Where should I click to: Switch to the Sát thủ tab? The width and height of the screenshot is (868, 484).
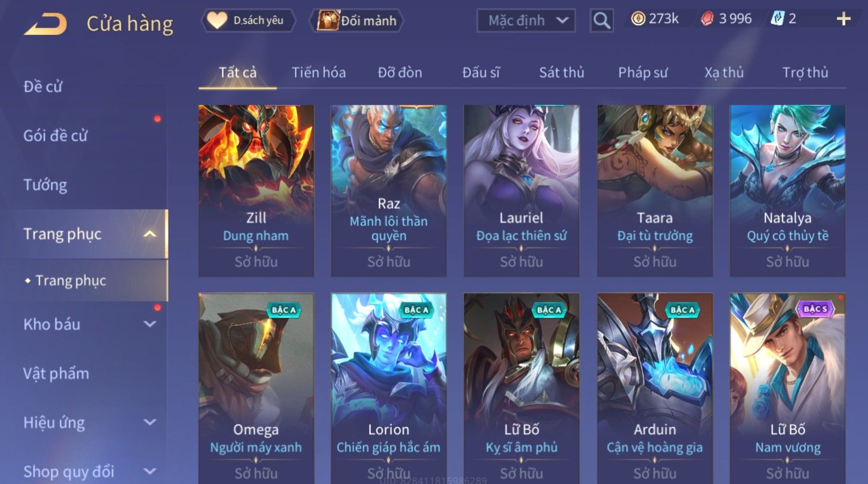pyautogui.click(x=561, y=73)
